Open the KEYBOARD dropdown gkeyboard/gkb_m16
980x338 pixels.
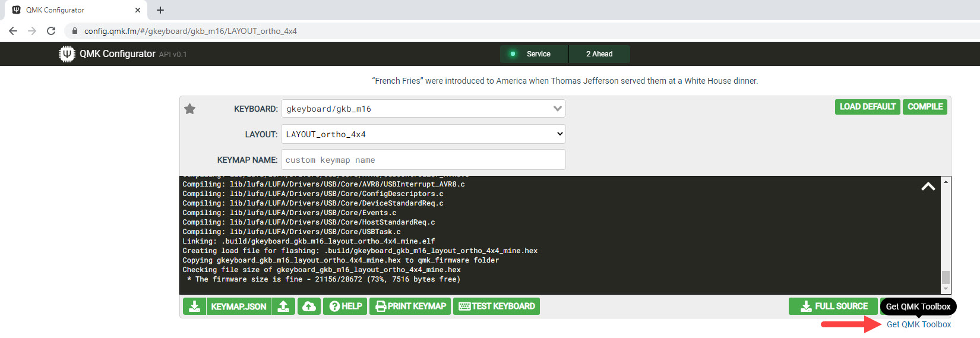[423, 109]
